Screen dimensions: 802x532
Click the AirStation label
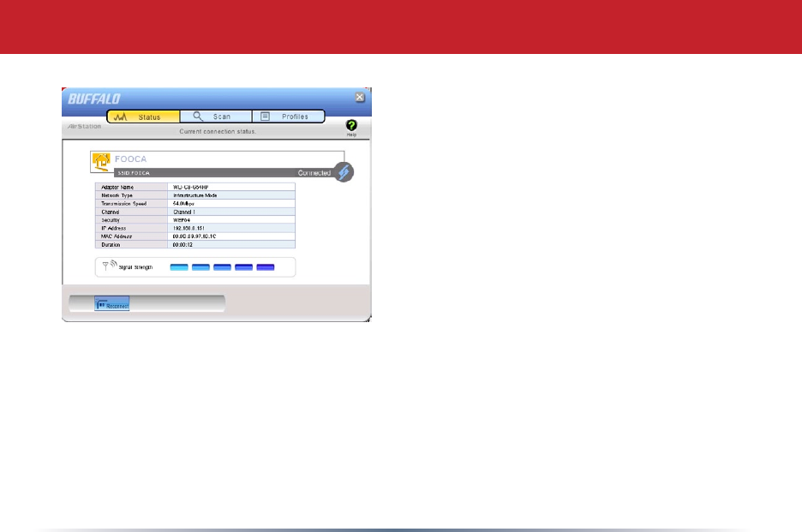(84, 126)
